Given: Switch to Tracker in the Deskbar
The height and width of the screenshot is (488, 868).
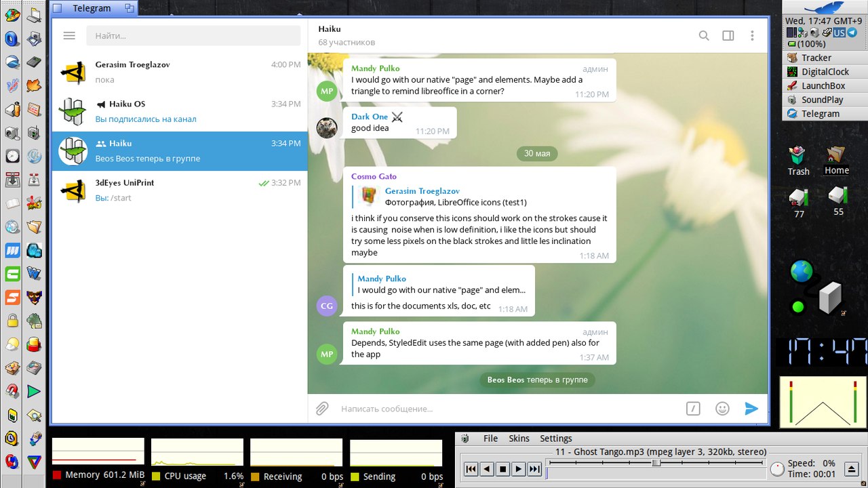Looking at the screenshot, I should coord(825,58).
